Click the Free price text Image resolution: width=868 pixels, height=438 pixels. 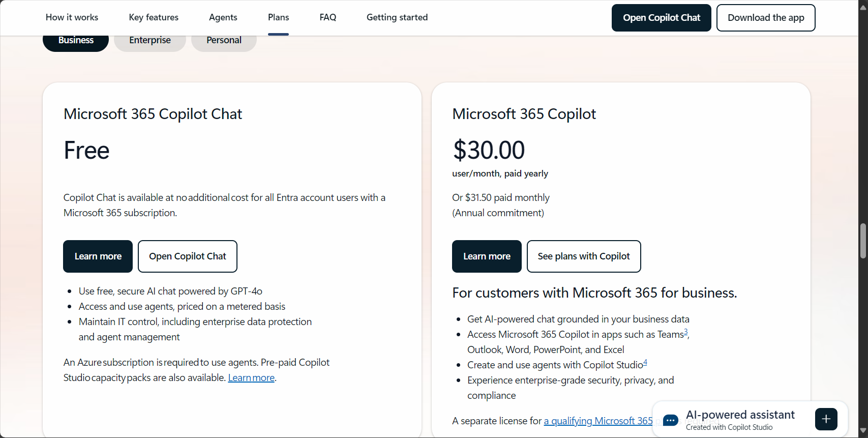86,150
